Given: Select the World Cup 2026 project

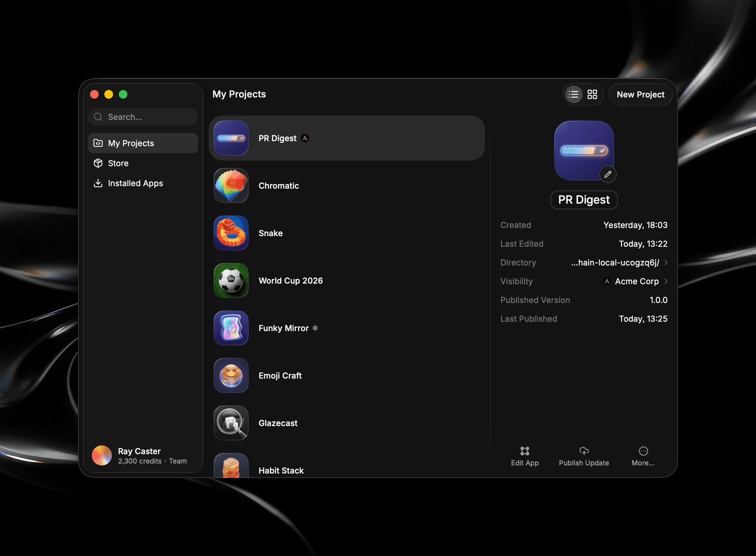Looking at the screenshot, I should click(346, 280).
